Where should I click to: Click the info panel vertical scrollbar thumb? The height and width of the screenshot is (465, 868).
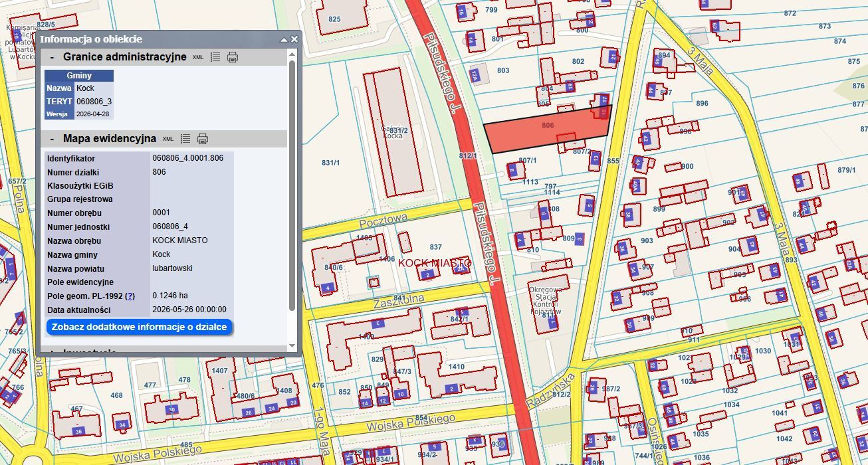292,185
